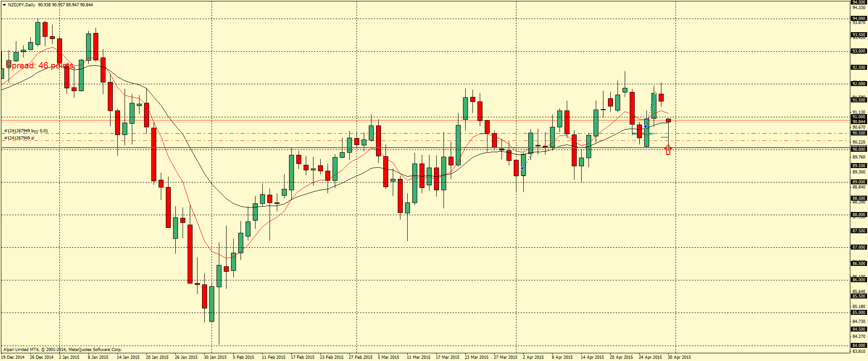Click the 87.000 price axis label
Viewport: 868px width, 361px height.
point(859,247)
